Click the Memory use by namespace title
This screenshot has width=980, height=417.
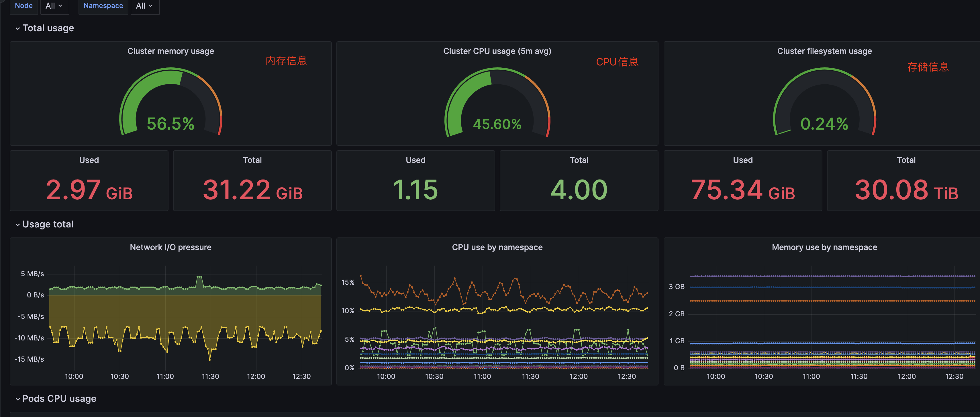[824, 247]
